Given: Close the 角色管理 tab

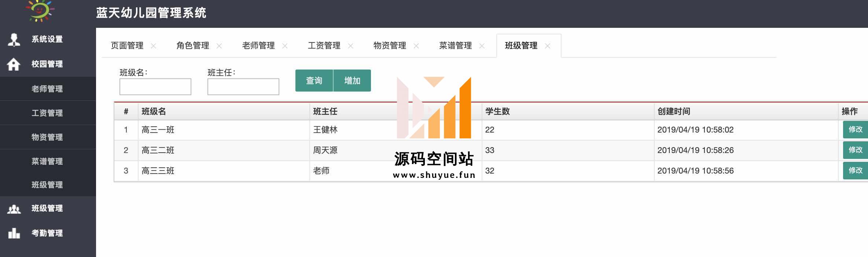Looking at the screenshot, I should 219,46.
